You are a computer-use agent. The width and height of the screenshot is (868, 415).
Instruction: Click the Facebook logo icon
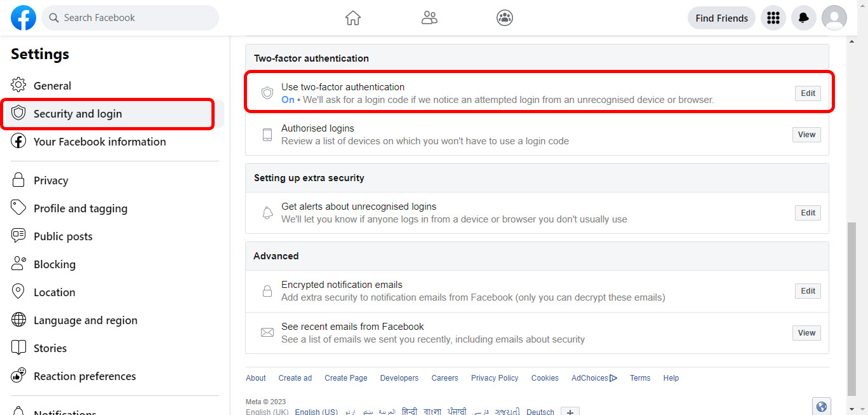(x=23, y=18)
